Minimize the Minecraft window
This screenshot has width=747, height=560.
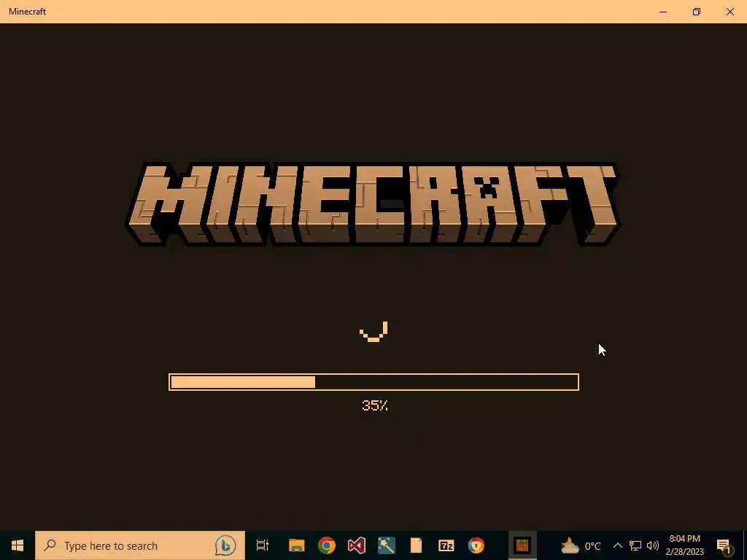[662, 12]
